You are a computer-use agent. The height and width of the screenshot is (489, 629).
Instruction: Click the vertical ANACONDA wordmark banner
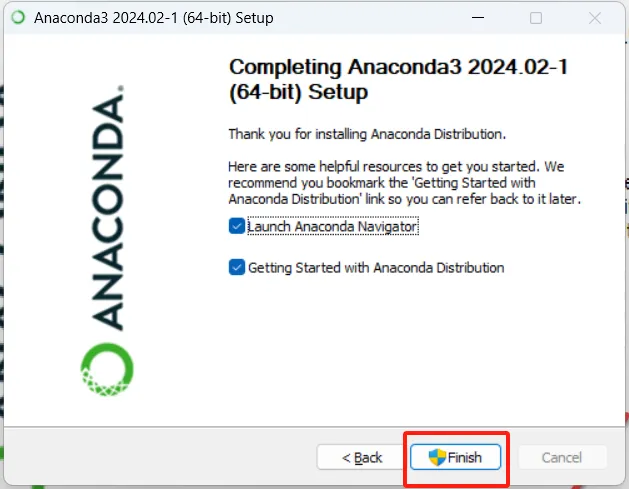(x=107, y=208)
